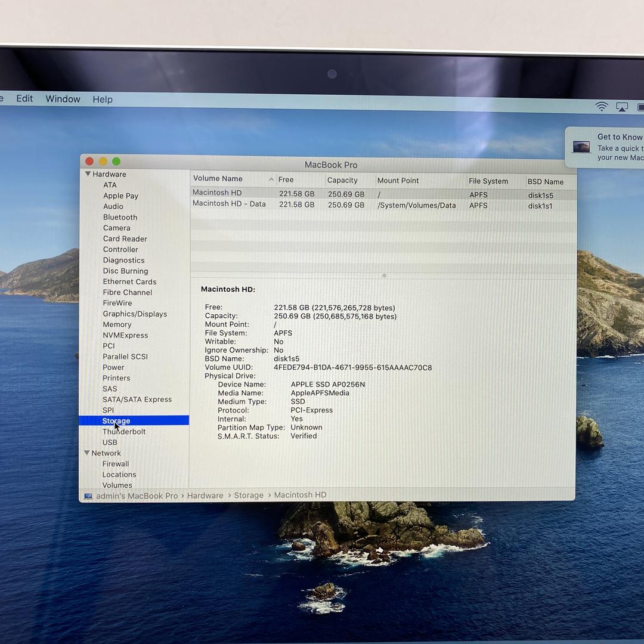This screenshot has height=644, width=644.
Task: Select Fibre Channel in the sidebar
Action: click(x=128, y=292)
